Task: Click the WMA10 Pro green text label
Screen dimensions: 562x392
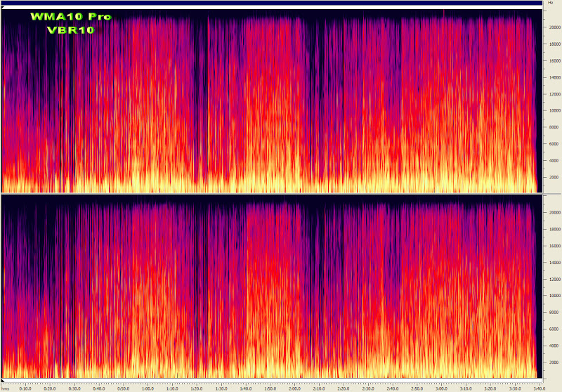Action: (70, 17)
